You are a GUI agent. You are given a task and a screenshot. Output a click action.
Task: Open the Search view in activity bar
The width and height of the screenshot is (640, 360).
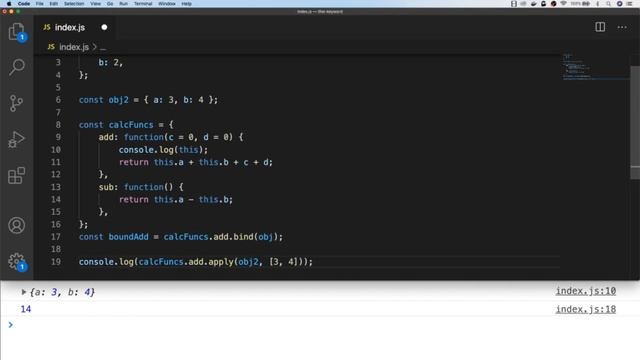(x=17, y=67)
